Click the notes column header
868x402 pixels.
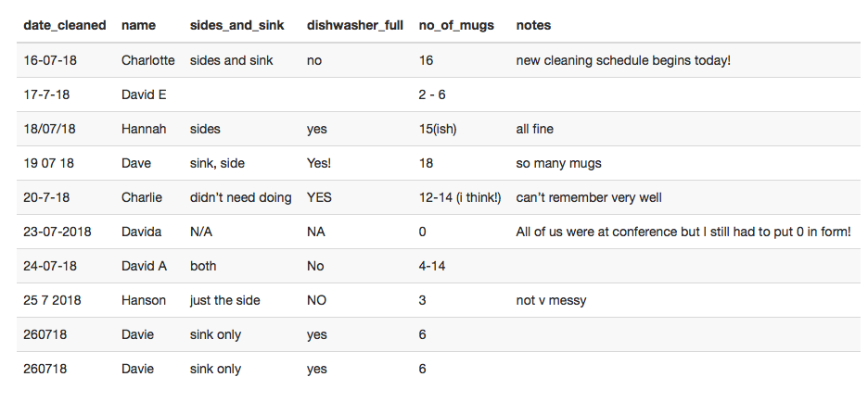point(533,25)
